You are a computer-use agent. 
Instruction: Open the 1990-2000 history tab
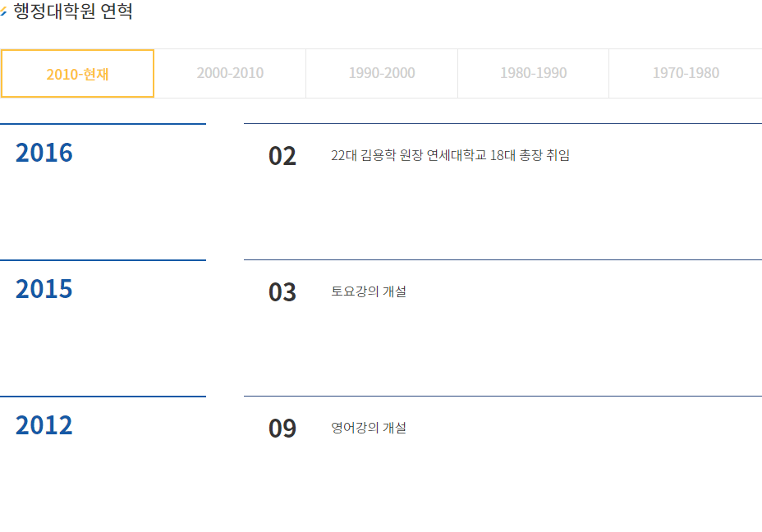coord(382,73)
